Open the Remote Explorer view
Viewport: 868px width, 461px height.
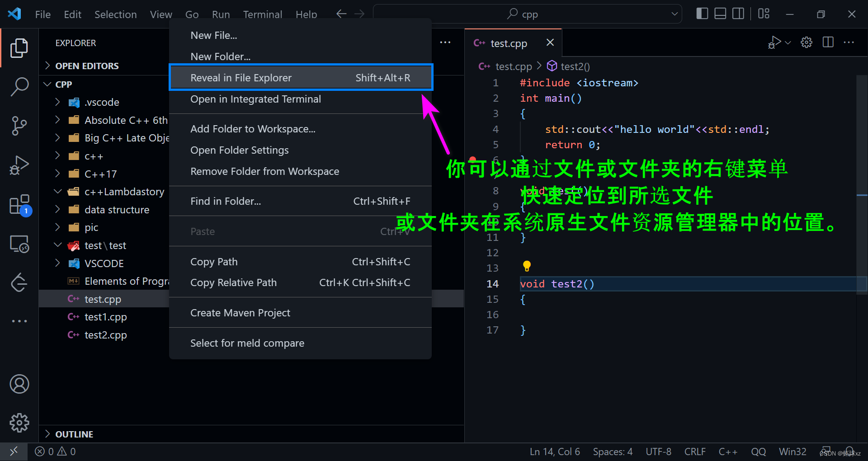pos(19,244)
